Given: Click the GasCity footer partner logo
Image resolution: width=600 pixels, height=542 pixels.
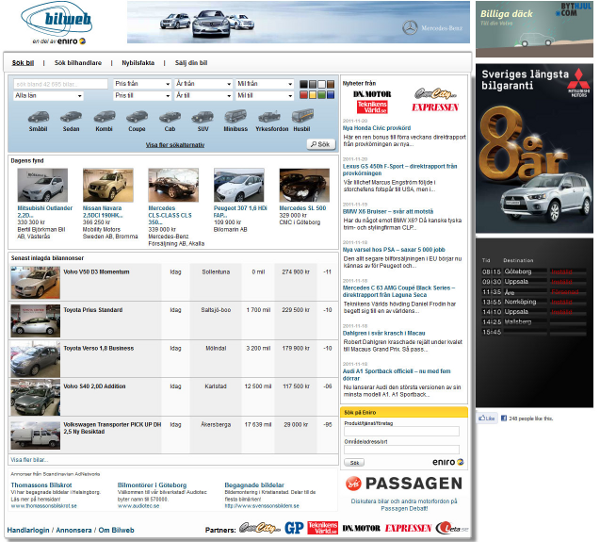Looking at the screenshot, I should coord(260,528).
